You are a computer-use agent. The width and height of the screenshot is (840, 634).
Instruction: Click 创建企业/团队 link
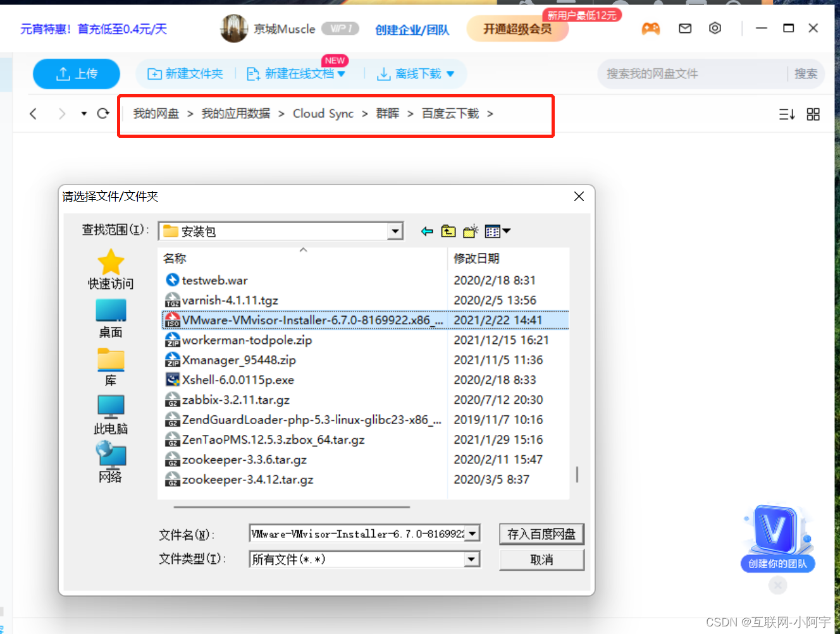click(412, 30)
